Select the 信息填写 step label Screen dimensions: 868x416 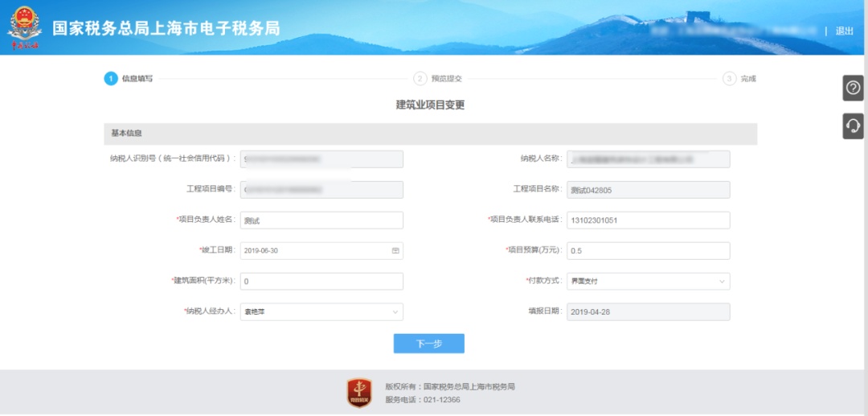137,79
